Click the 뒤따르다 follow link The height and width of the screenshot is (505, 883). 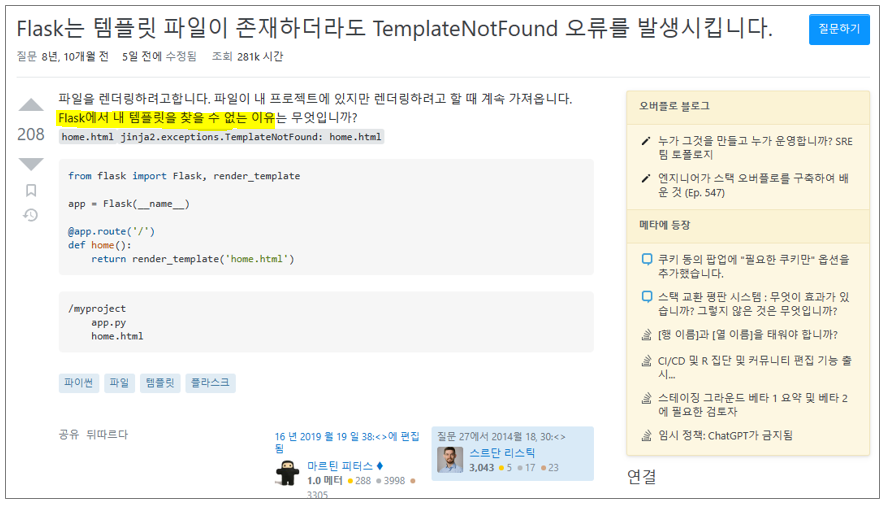(x=107, y=434)
